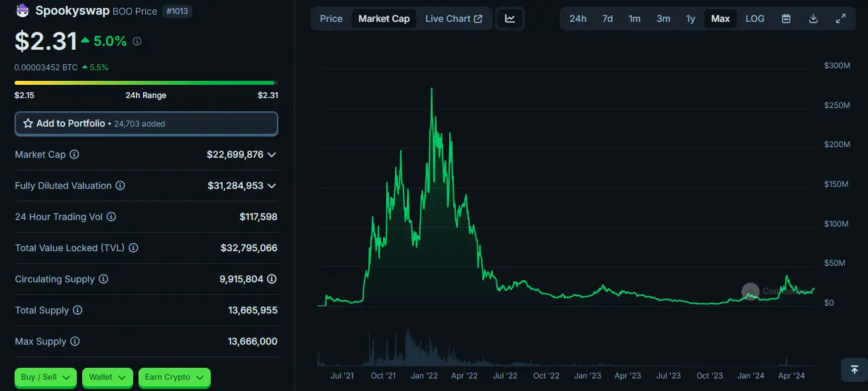The width and height of the screenshot is (868, 391).
Task: Click the 24 Hour Trading Vol info icon
Action: click(111, 217)
